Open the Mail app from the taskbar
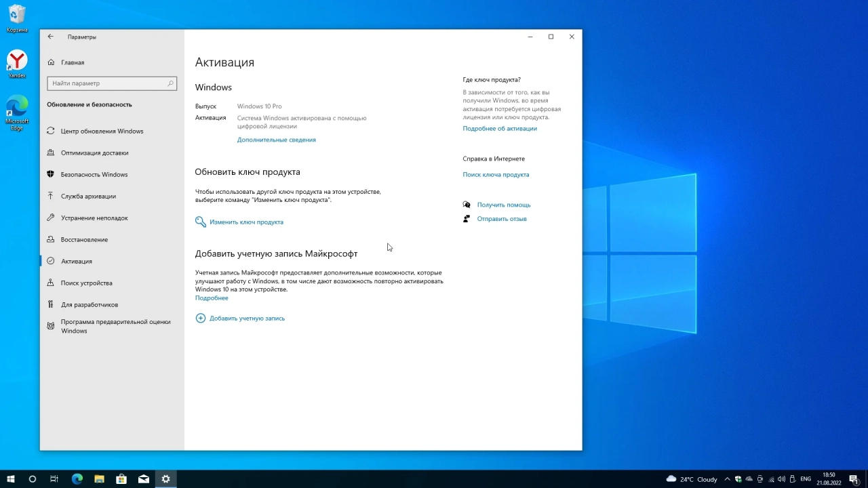The image size is (868, 488). (x=144, y=479)
